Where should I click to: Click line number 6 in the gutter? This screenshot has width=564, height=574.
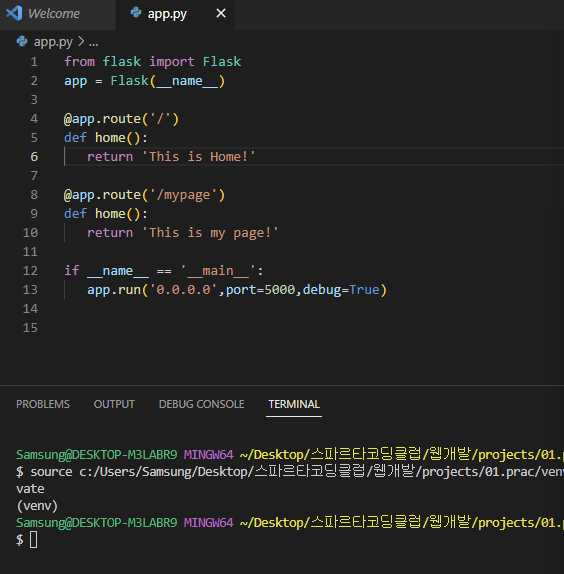(x=34, y=157)
